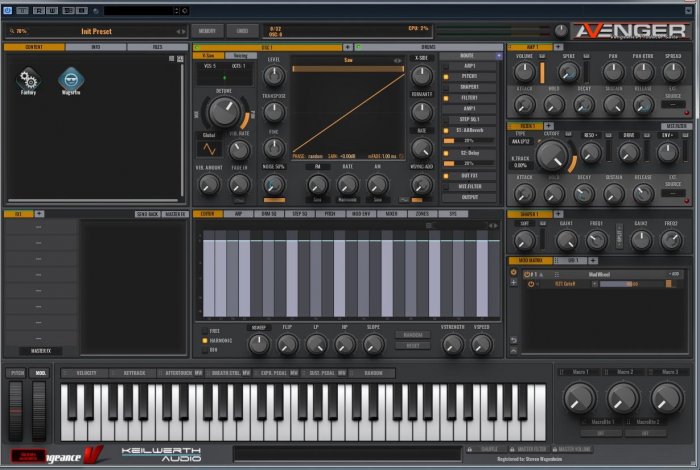
Task: Click the Init Preset name field
Action: click(x=96, y=31)
